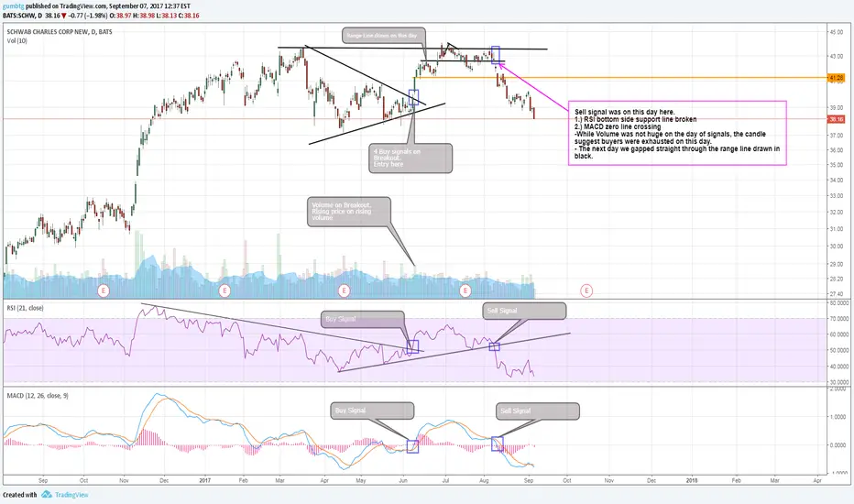Click the pink 'Sell signal was on this day' note
Screen dimensions: 854x504
pyautogui.click(x=677, y=133)
